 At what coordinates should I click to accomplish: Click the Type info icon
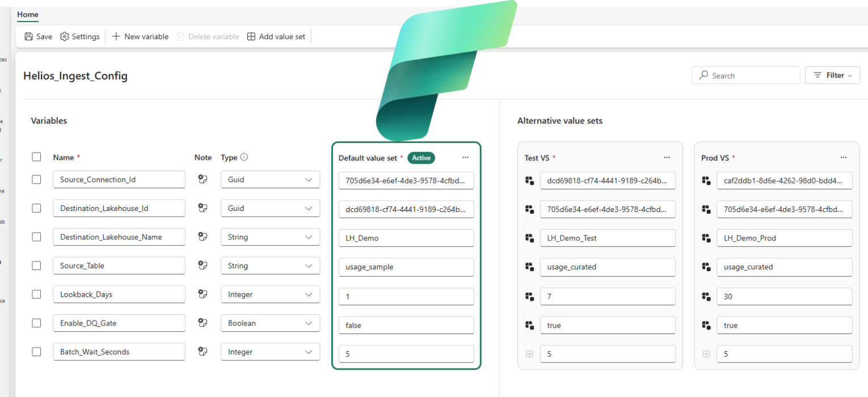244,157
